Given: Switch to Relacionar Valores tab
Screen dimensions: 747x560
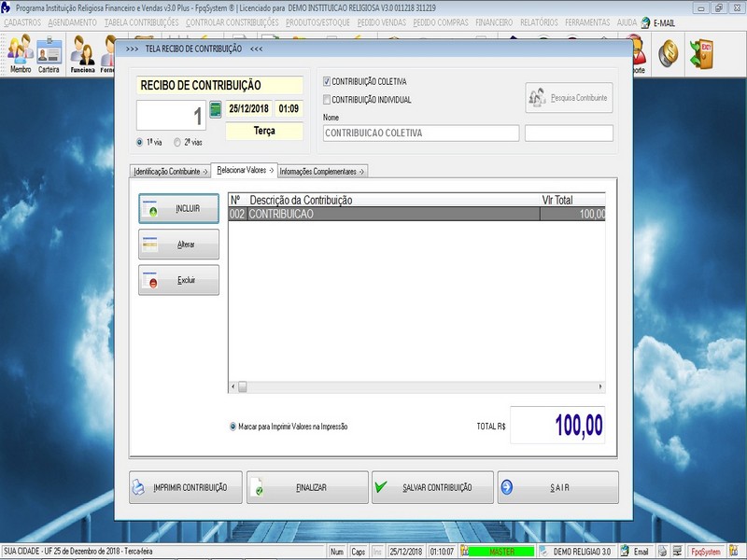Looking at the screenshot, I should [245, 170].
